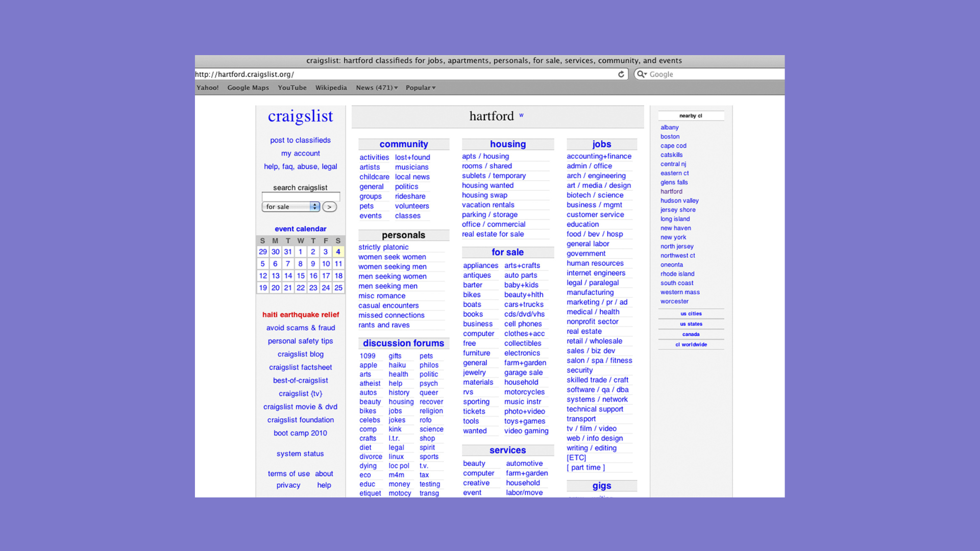The width and height of the screenshot is (980, 551).
Task: Open the 'us cities' link
Action: 691,313
